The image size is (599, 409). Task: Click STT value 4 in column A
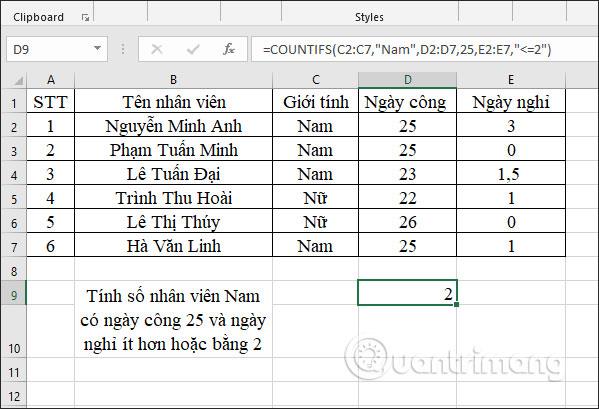pos(50,198)
